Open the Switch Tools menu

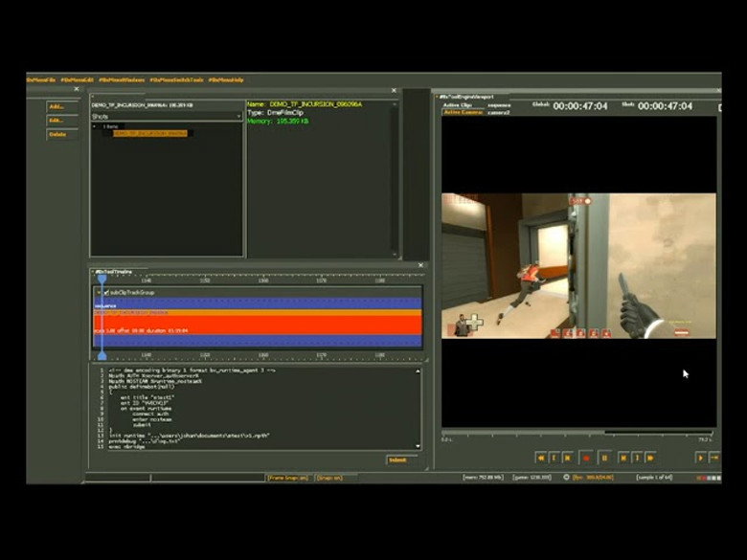coord(177,80)
